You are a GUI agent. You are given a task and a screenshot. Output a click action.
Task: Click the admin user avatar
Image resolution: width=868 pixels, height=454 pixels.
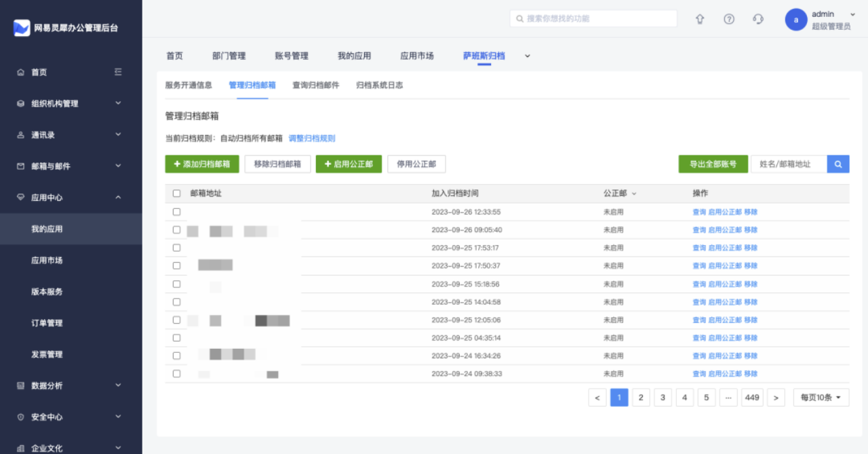coord(795,20)
